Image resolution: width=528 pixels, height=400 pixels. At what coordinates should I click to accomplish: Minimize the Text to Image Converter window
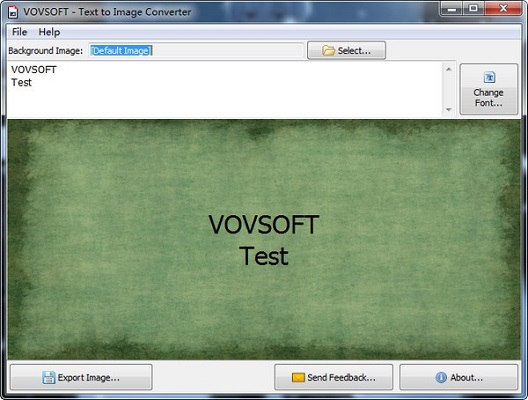[x=452, y=8]
